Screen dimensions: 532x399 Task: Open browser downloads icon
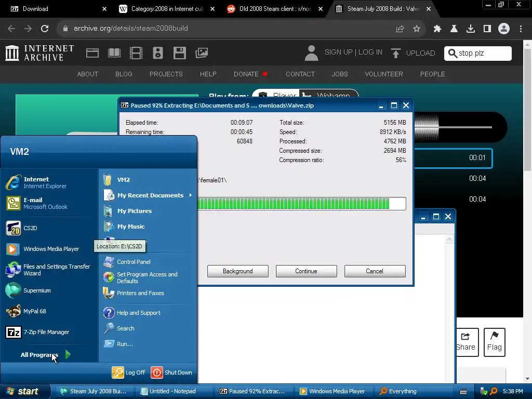471,29
